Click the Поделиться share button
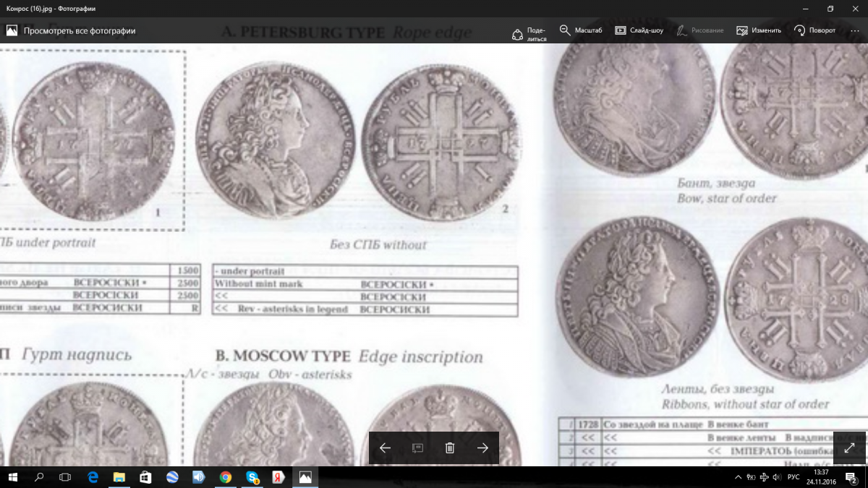868x488 pixels. pos(529,33)
